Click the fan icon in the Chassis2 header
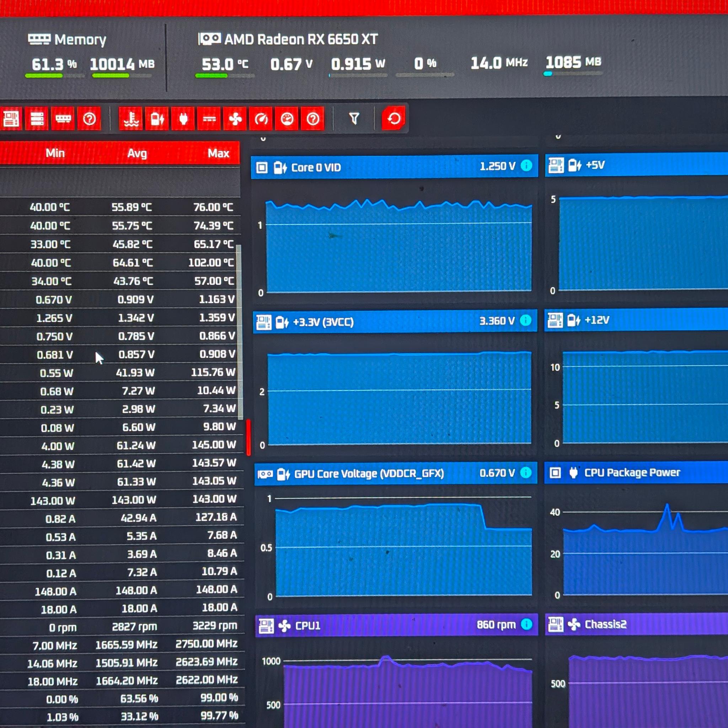This screenshot has width=728, height=728. (574, 624)
